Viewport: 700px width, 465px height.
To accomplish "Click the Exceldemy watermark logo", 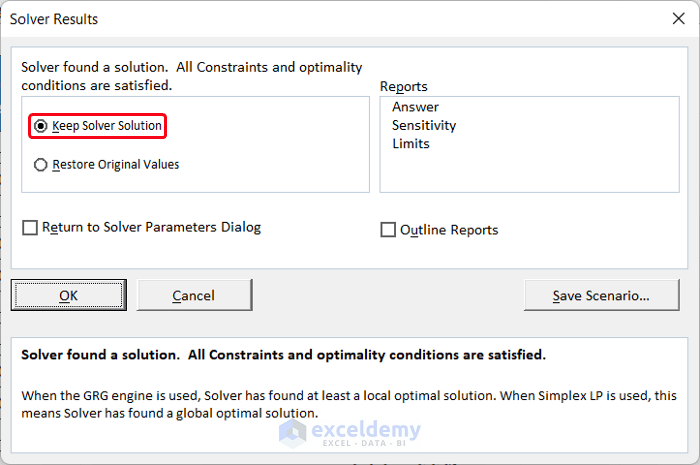I will point(349,432).
